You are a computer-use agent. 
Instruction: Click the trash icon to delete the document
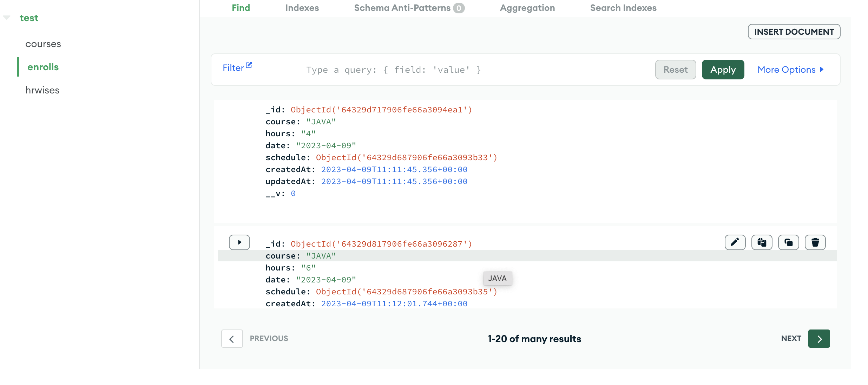point(815,242)
